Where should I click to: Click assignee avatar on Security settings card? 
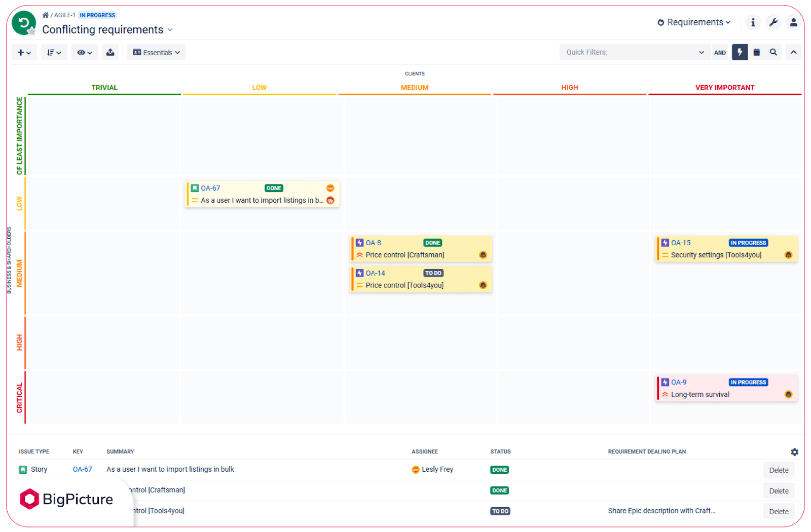click(x=788, y=255)
